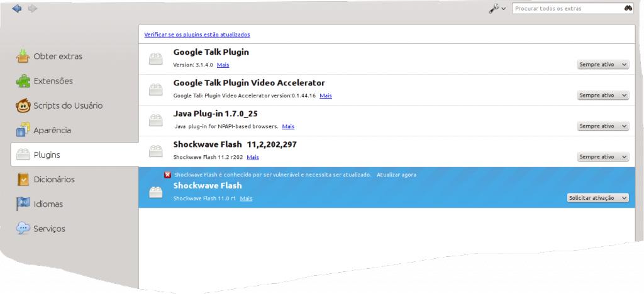Open 'Mais' link for Shockwave Flash 11.0 r1
This screenshot has width=644, height=294.
(246, 198)
